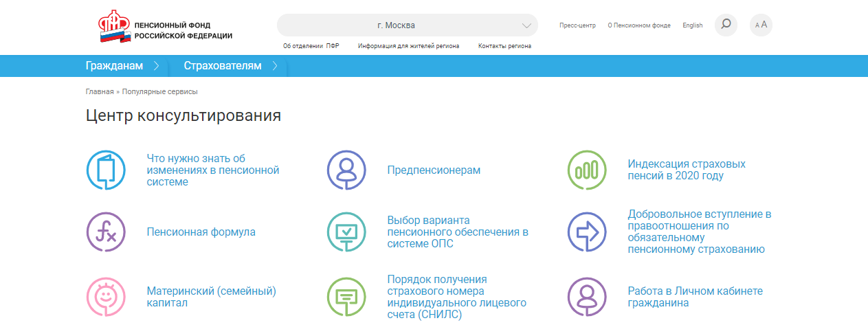The height and width of the screenshot is (336, 868).
Task: Click the purple fx pension formula icon
Action: tap(106, 232)
